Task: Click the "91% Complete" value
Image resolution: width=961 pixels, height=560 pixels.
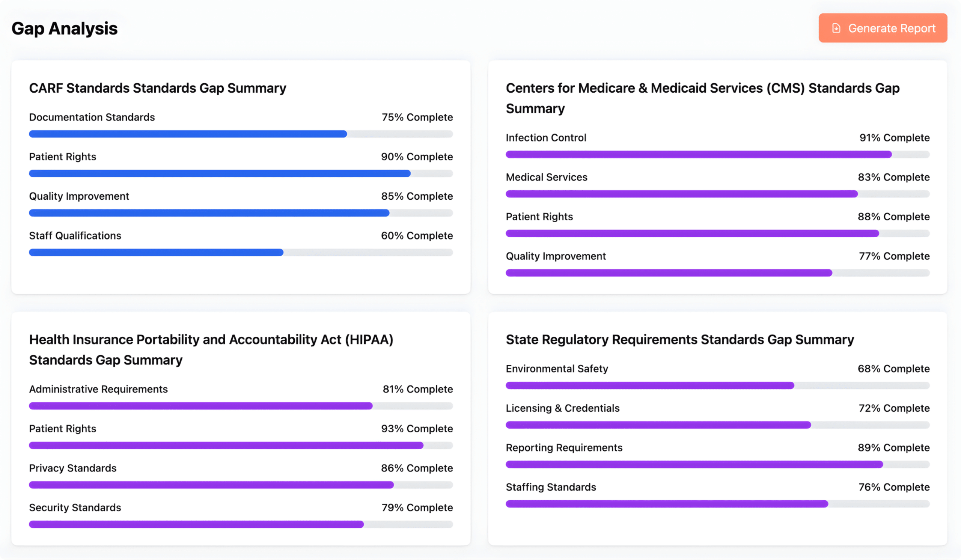Action: click(894, 138)
